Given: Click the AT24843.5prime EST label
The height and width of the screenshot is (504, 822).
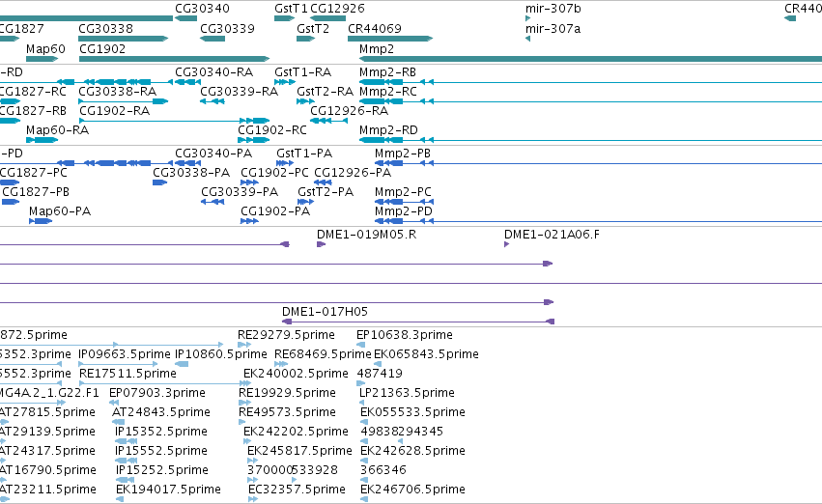Looking at the screenshot, I should coord(161,413).
